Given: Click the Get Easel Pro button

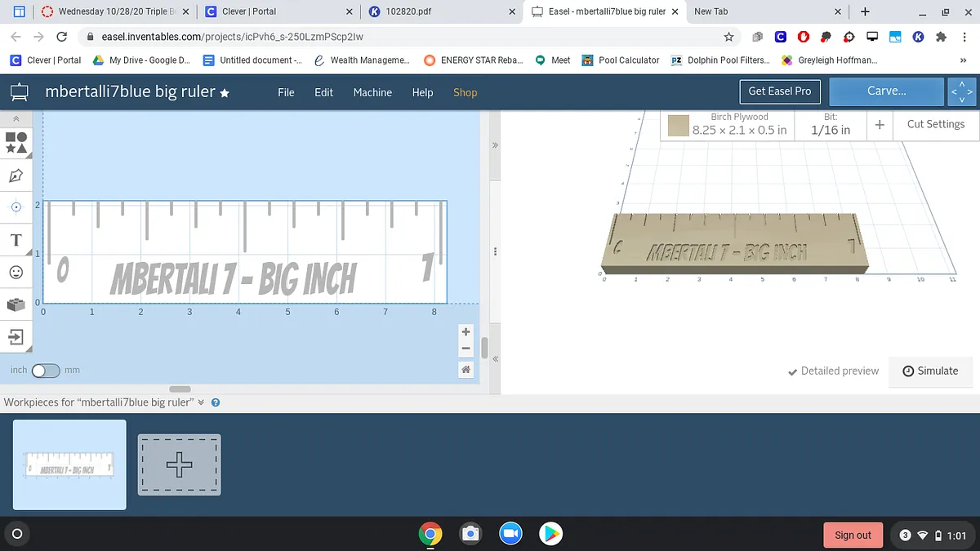Looking at the screenshot, I should (x=779, y=91).
